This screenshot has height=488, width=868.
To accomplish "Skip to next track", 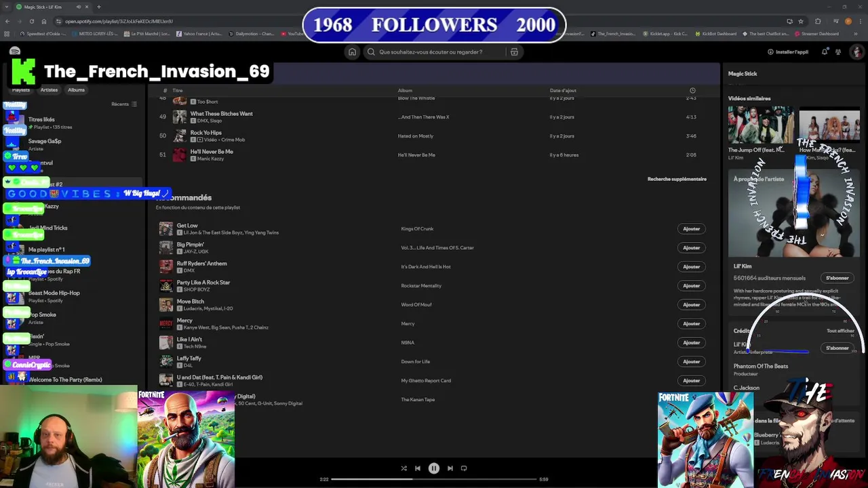I will (x=450, y=468).
